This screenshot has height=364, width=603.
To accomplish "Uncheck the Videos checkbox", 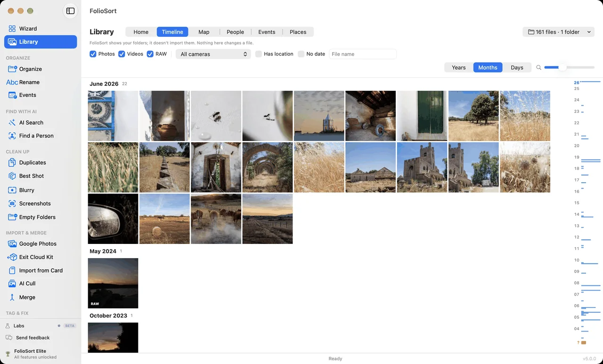I will (x=122, y=54).
